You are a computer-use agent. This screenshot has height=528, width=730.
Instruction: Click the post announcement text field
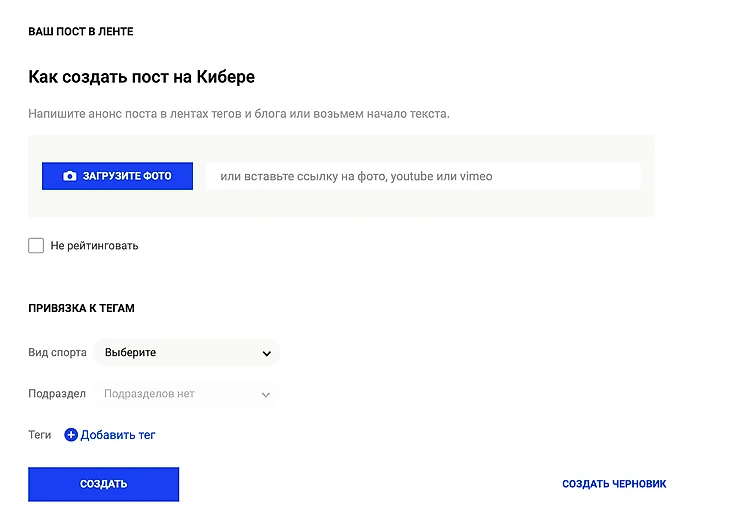(240, 114)
